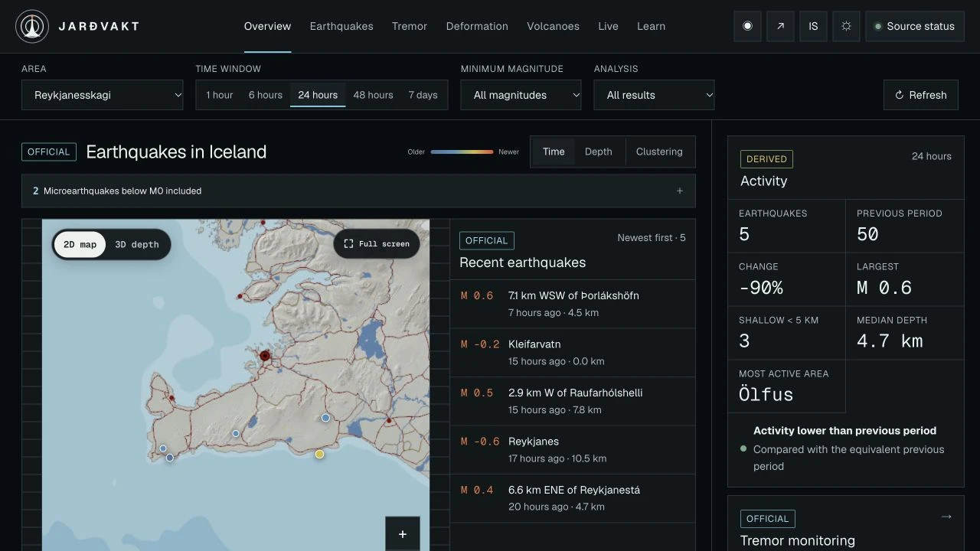Go to the Earthquakes tab
The image size is (980, 551).
point(341,26)
